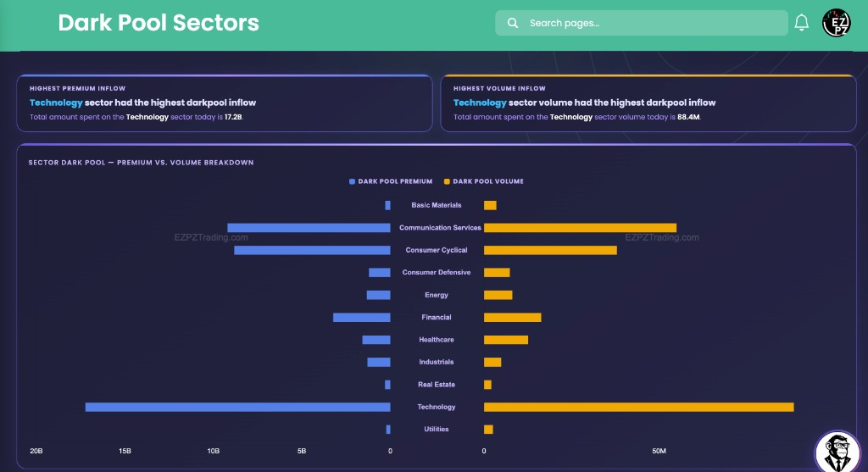Click the notification bell icon
868x472 pixels.
802,23
